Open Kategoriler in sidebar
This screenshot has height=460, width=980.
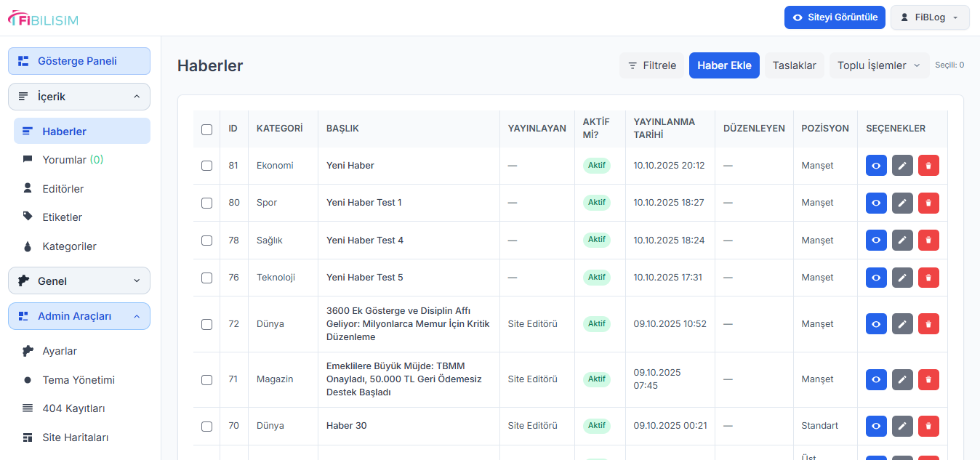coord(82,246)
